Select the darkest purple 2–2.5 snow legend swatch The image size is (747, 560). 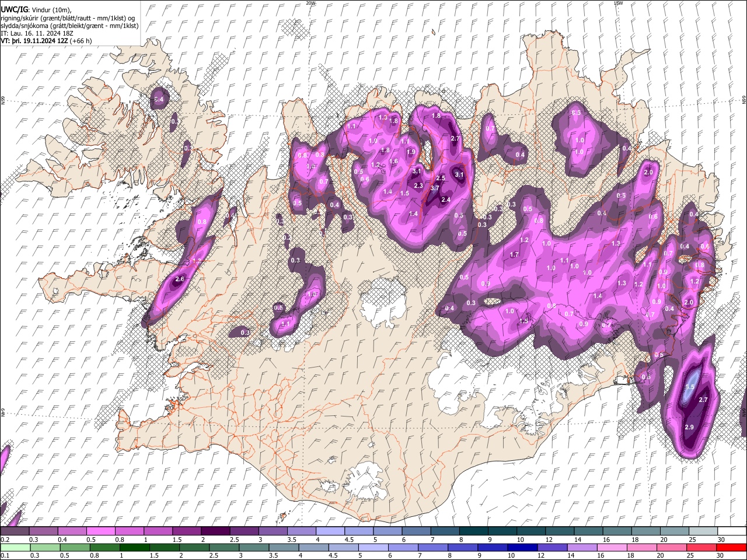tap(216, 531)
